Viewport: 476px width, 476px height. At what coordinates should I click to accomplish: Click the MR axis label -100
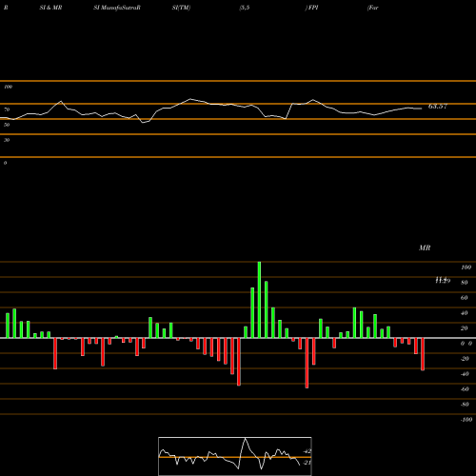pyautogui.click(x=466, y=420)
